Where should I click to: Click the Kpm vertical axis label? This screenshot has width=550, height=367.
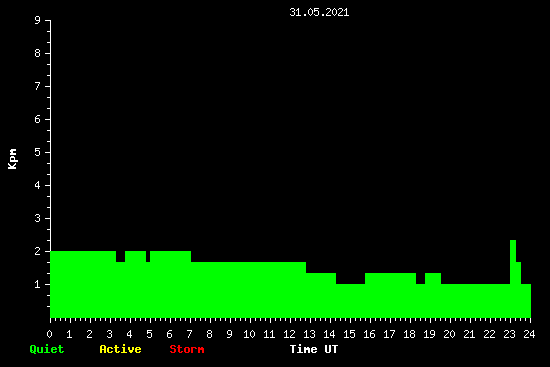(x=13, y=159)
